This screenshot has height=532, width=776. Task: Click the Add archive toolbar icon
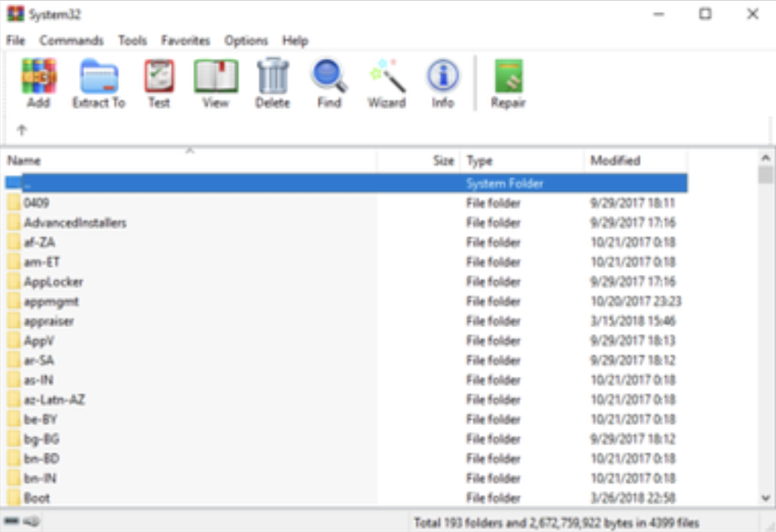tap(38, 76)
